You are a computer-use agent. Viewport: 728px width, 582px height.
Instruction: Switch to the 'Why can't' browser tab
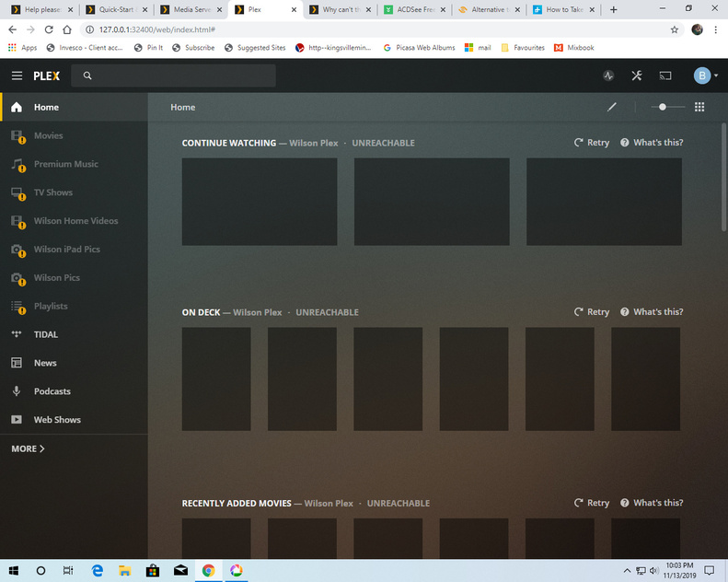click(341, 9)
